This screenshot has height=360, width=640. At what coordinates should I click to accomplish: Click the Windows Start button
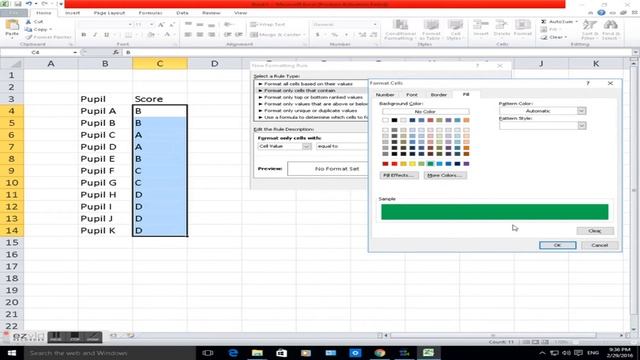click(x=11, y=353)
